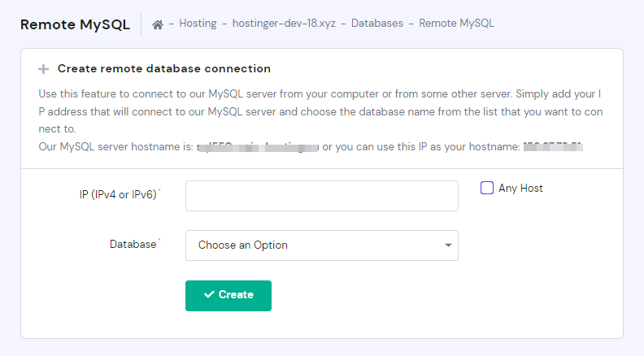The height and width of the screenshot is (356, 644).
Task: Click the Any Host label text
Action: pyautogui.click(x=520, y=188)
